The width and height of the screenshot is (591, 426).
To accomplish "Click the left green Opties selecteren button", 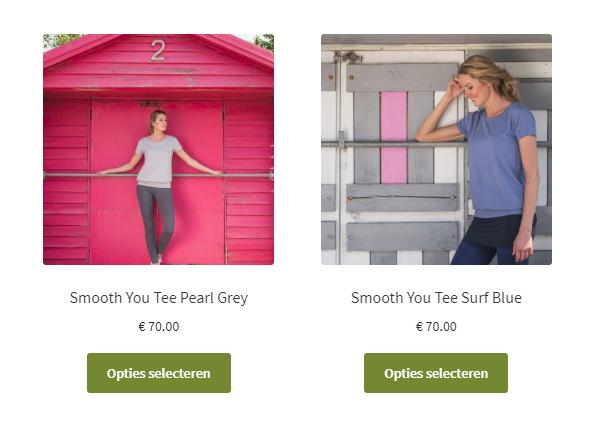I will 159,373.
